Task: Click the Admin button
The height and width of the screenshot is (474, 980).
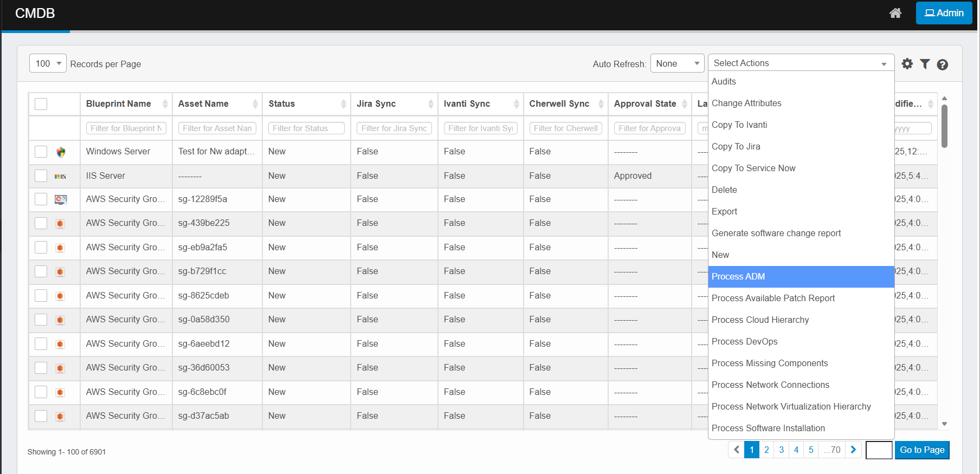Action: point(944,13)
